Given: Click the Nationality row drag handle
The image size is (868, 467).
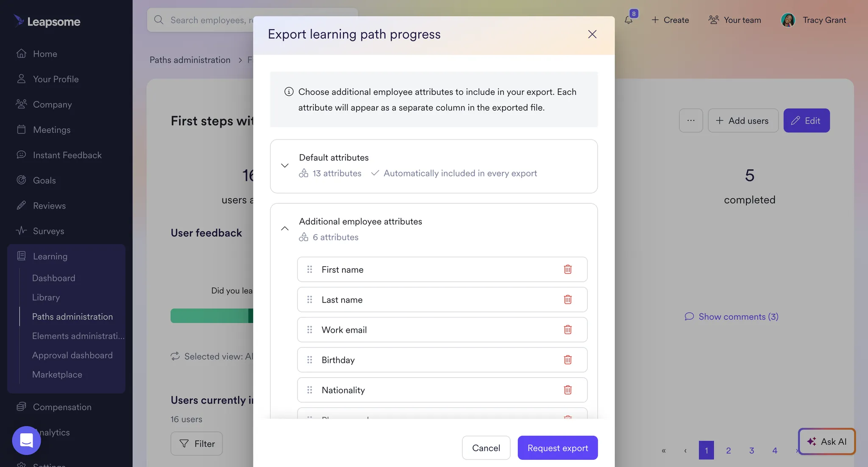Looking at the screenshot, I should [x=310, y=390].
